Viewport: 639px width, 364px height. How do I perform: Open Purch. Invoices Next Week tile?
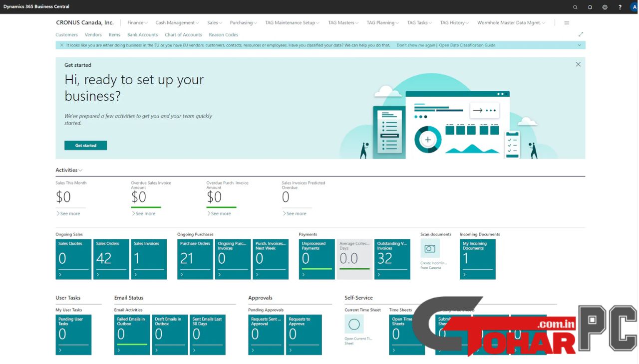[271, 259]
